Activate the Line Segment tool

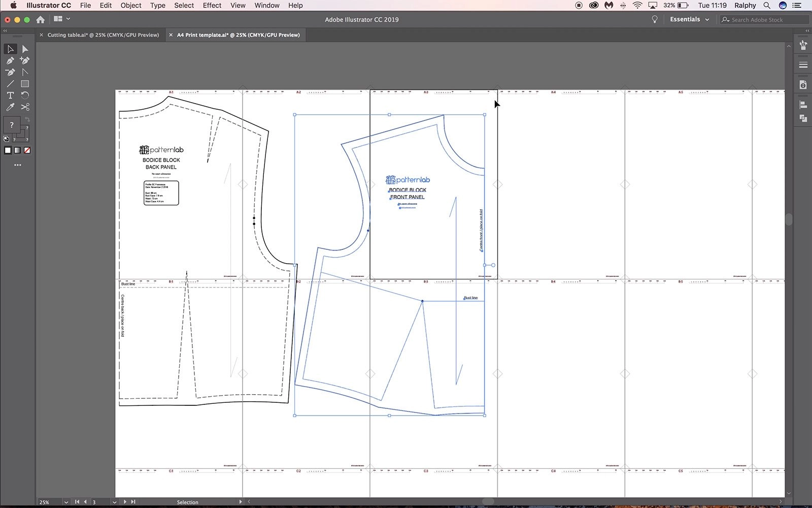tap(10, 84)
